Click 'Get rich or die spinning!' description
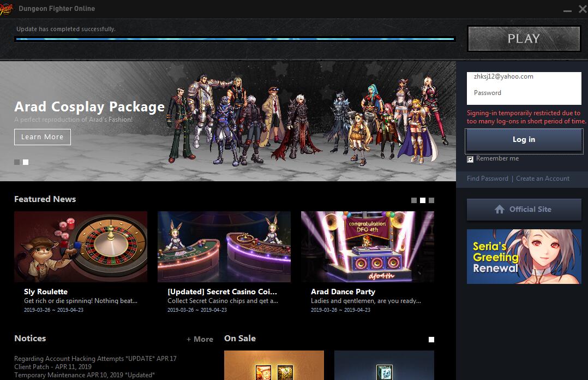This screenshot has width=588, height=380. point(81,301)
